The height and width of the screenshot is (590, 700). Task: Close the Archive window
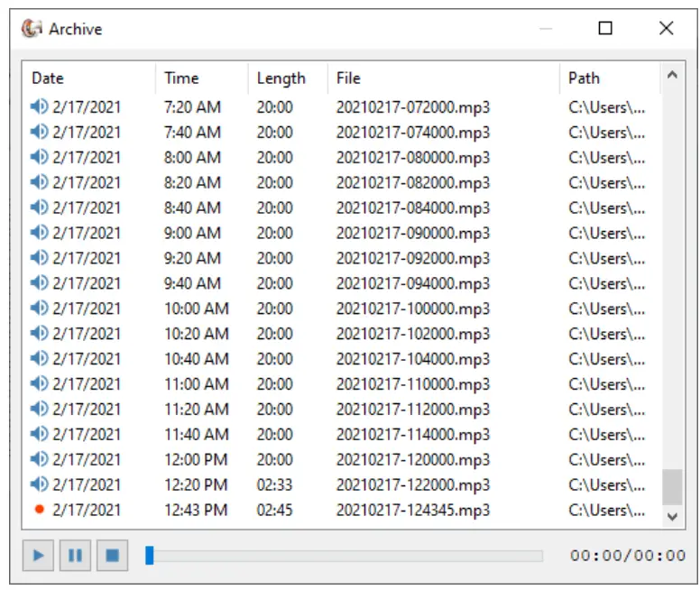click(666, 28)
